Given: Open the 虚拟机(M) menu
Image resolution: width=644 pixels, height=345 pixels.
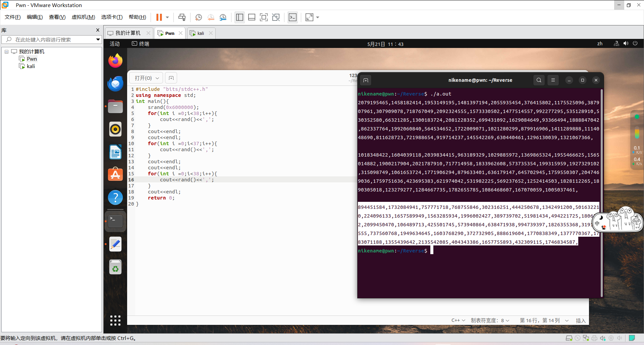Looking at the screenshot, I should tap(83, 17).
